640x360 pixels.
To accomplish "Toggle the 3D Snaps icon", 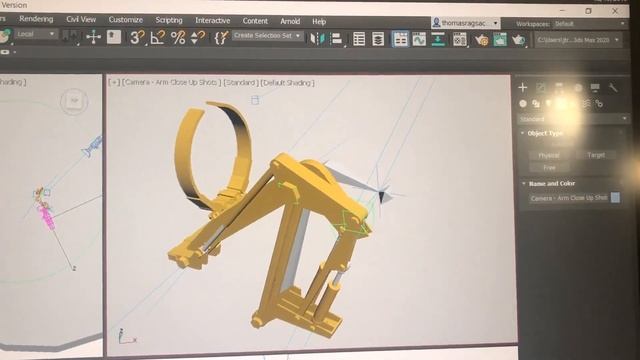I will tap(137, 38).
